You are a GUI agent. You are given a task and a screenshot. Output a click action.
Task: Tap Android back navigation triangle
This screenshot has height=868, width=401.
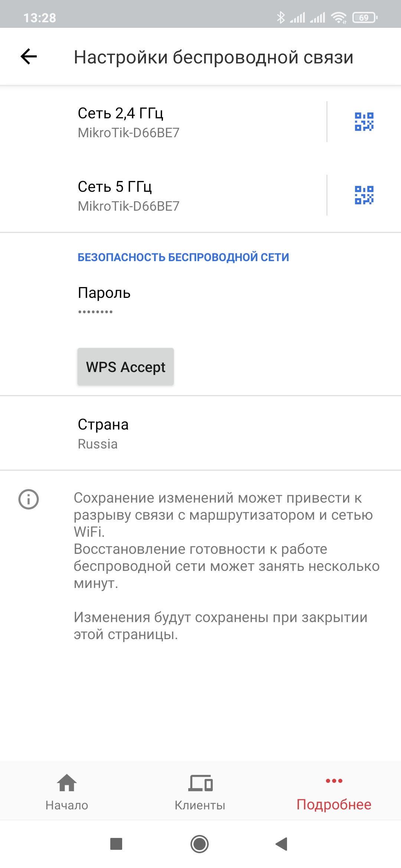pyautogui.click(x=282, y=844)
